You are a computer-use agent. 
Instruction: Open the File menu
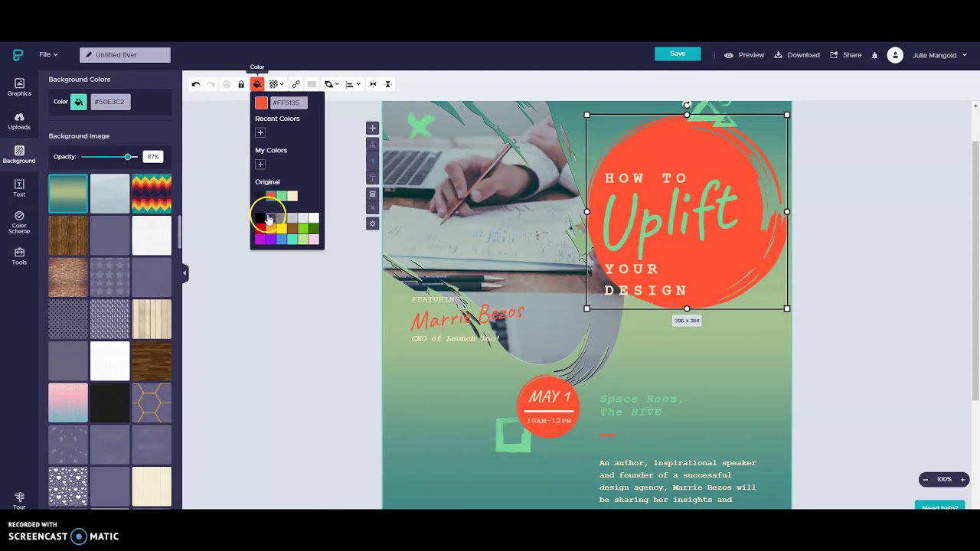[x=47, y=54]
